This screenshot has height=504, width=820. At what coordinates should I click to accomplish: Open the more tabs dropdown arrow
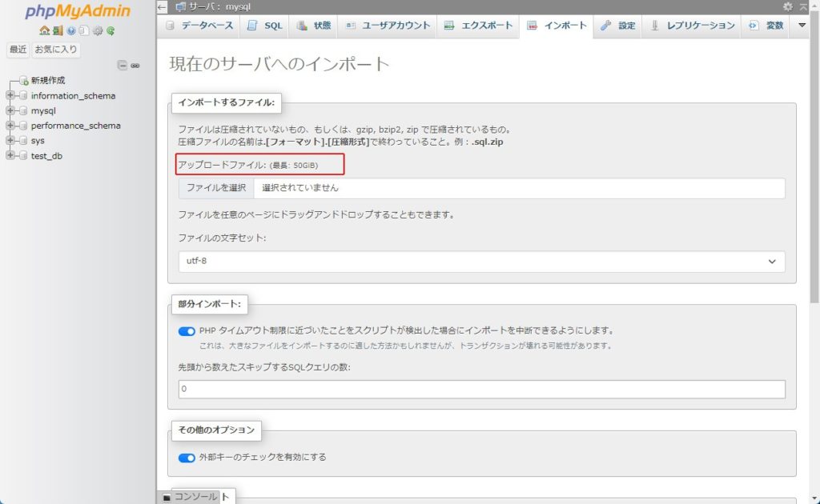(x=802, y=26)
